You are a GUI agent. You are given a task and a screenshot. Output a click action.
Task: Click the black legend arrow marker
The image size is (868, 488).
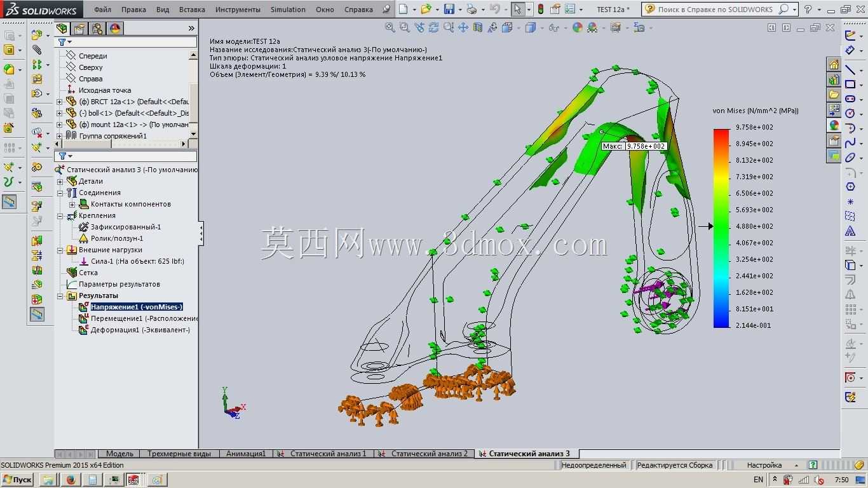[x=705, y=226]
